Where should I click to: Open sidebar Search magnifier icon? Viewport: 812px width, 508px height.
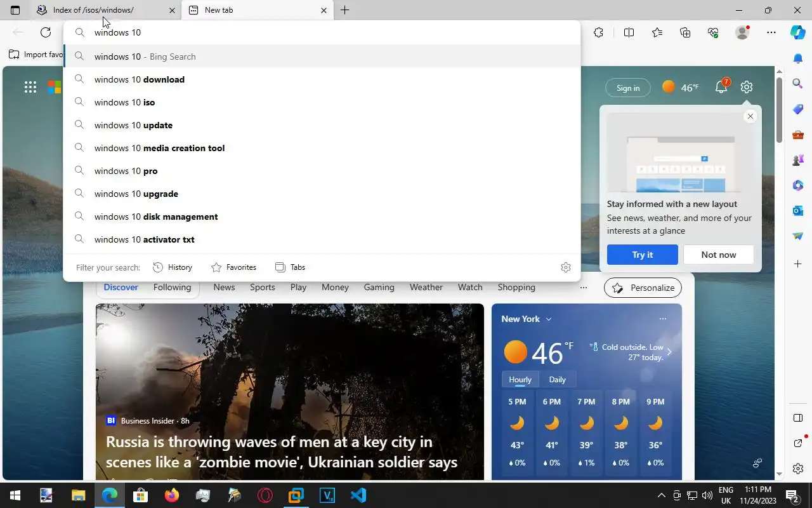798,83
